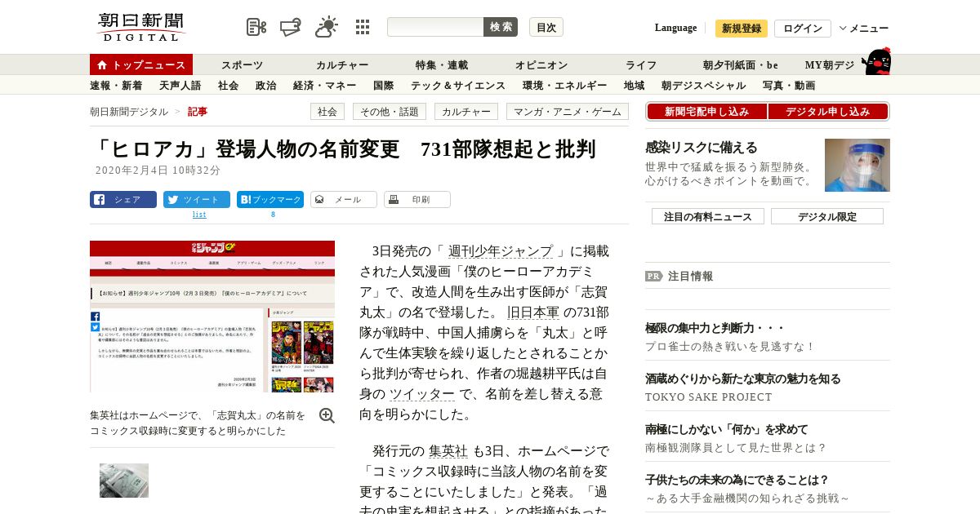This screenshot has height=514, width=980.
Task: Go to 朝デジスペシャル sub-menu
Action: point(704,85)
